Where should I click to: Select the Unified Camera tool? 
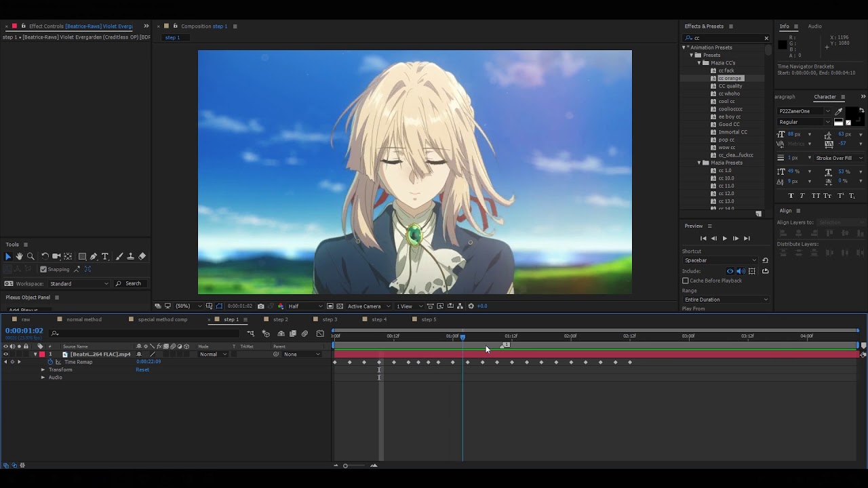point(56,256)
